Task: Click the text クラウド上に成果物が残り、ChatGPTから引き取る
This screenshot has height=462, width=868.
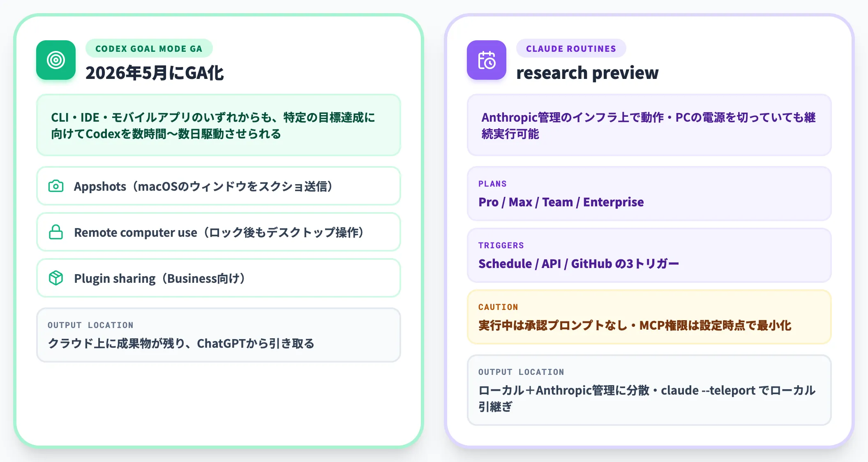Action: click(x=181, y=343)
